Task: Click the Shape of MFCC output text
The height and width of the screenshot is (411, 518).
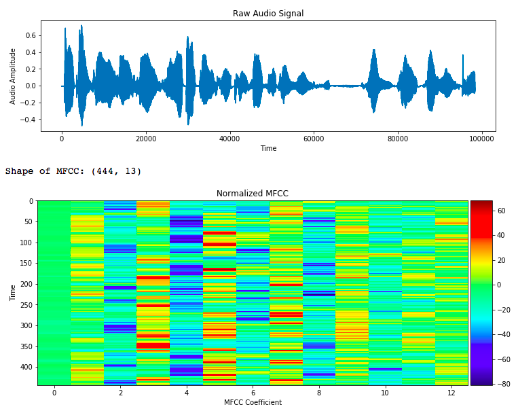Action: (x=73, y=171)
